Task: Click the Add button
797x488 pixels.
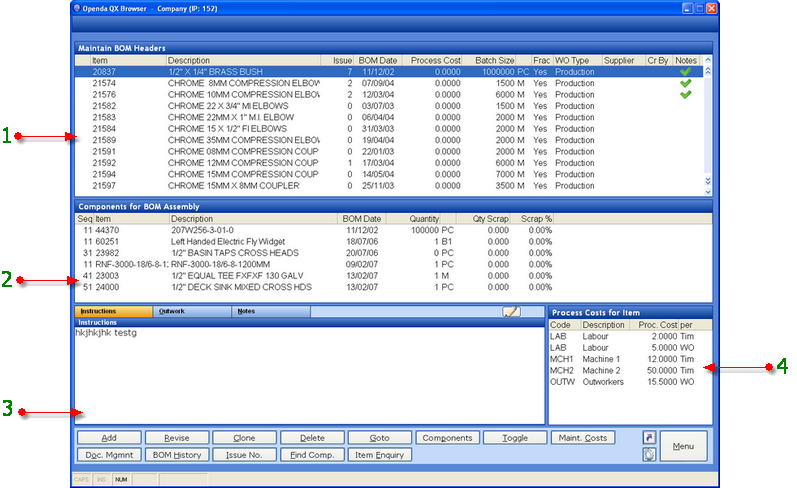Action: pos(109,438)
